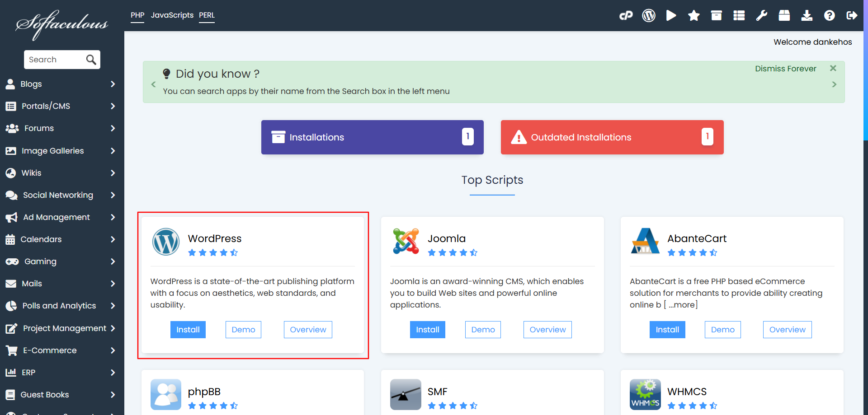The height and width of the screenshot is (415, 868).
Task: Click the play-shaped Demos icon in the top bar
Action: click(671, 16)
